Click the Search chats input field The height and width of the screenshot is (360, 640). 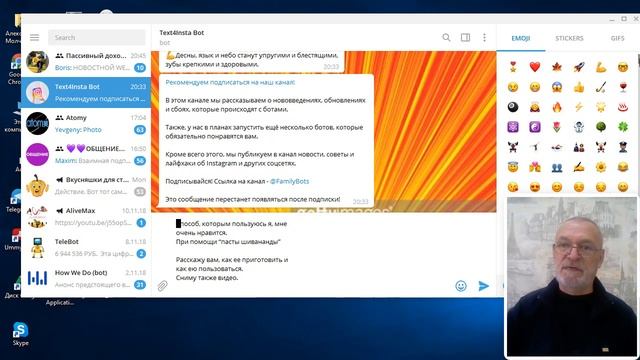click(97, 38)
